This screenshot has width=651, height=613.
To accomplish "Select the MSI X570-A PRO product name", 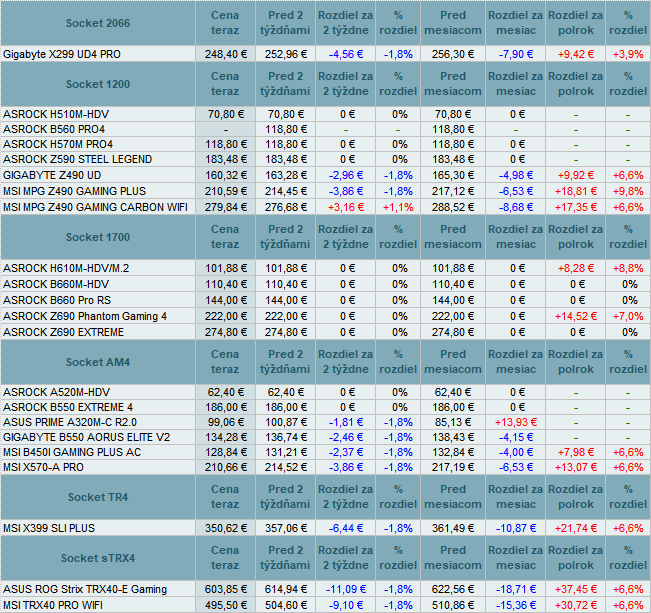I will 43,467.
